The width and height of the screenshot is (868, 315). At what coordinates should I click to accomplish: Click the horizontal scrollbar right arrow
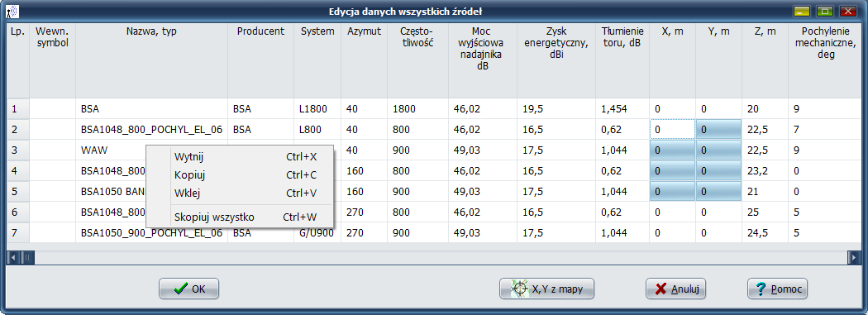(x=854, y=257)
